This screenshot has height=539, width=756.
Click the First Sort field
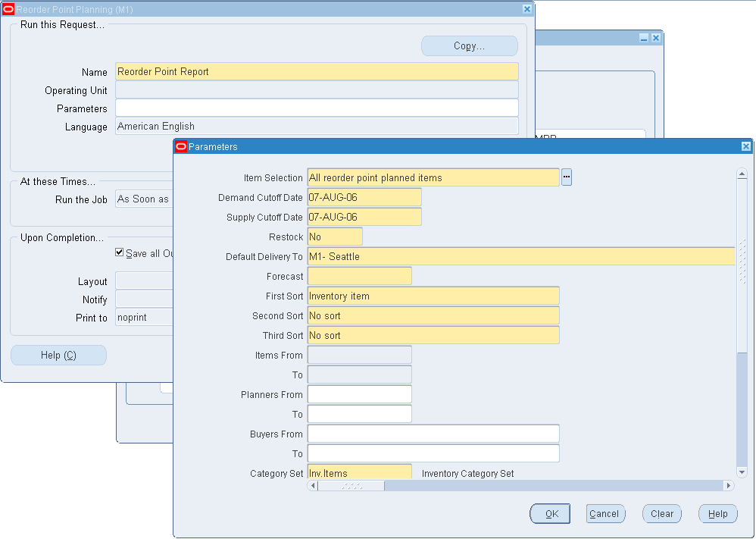[433, 296]
